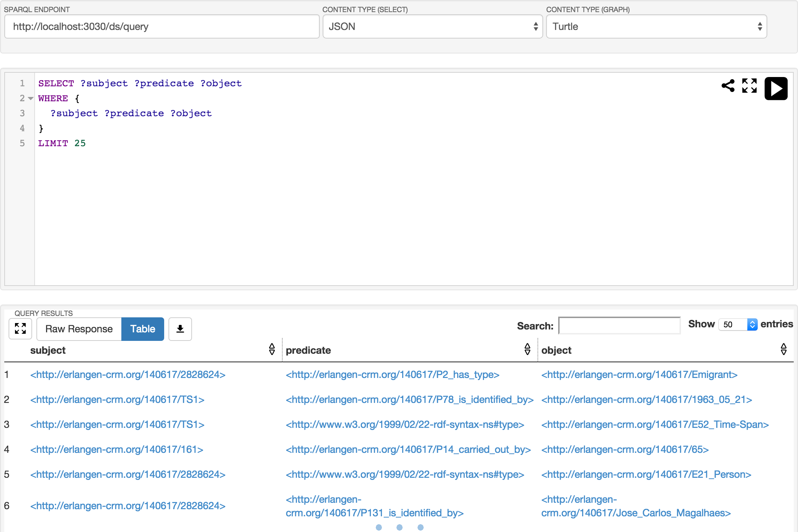Click the SPARQL endpoint URL field
The width and height of the screenshot is (798, 532).
[162, 26]
